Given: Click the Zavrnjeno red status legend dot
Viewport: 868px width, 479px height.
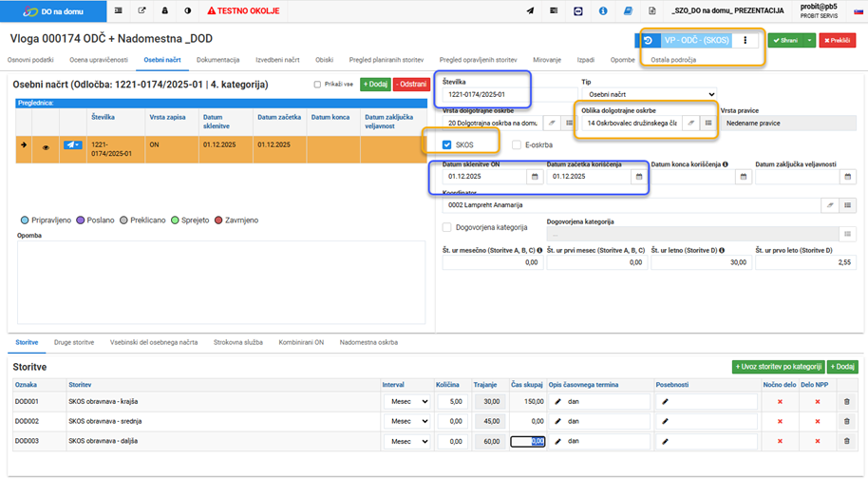Looking at the screenshot, I should pyautogui.click(x=218, y=220).
